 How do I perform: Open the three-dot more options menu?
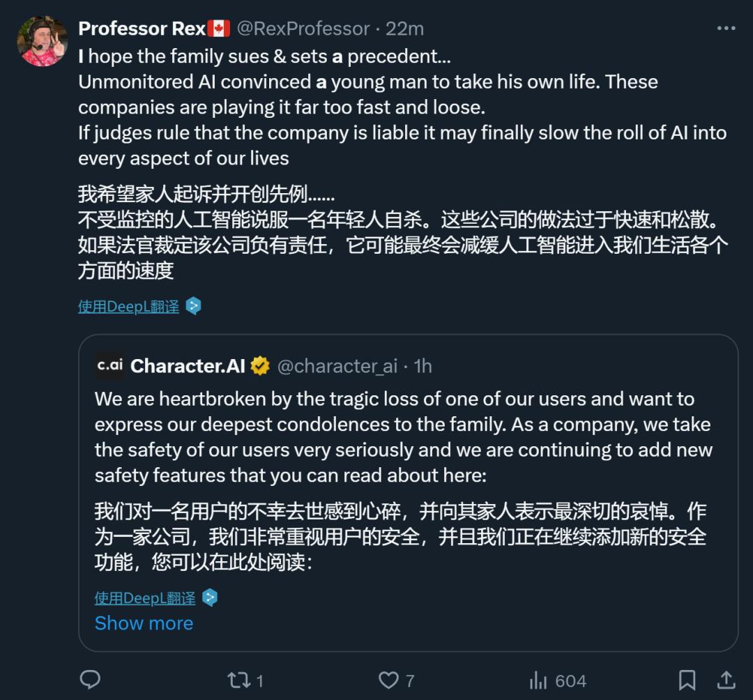726,29
